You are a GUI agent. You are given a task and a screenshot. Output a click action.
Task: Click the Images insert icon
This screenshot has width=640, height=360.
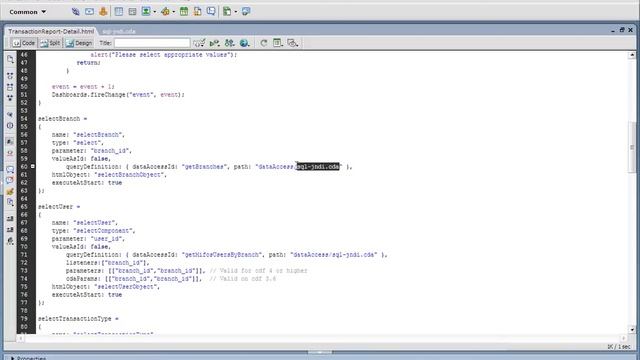point(146,11)
